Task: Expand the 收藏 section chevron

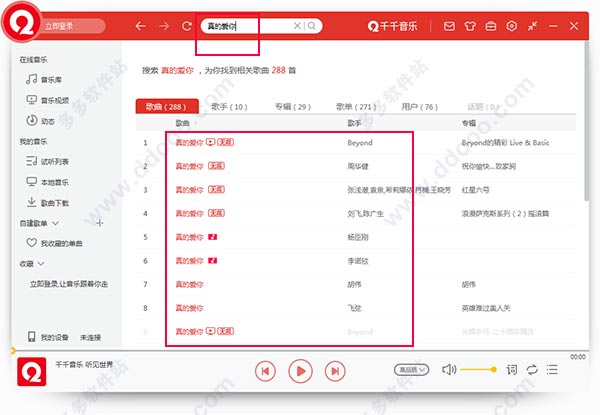Action: click(42, 264)
